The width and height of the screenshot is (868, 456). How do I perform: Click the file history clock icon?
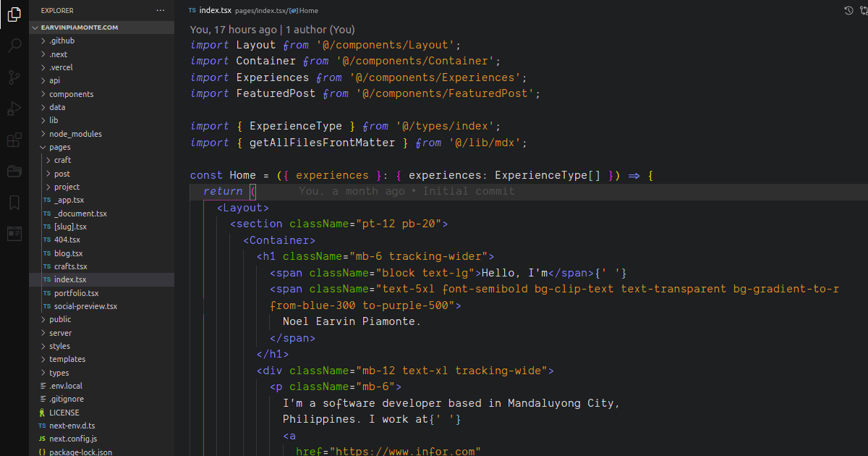pos(849,11)
